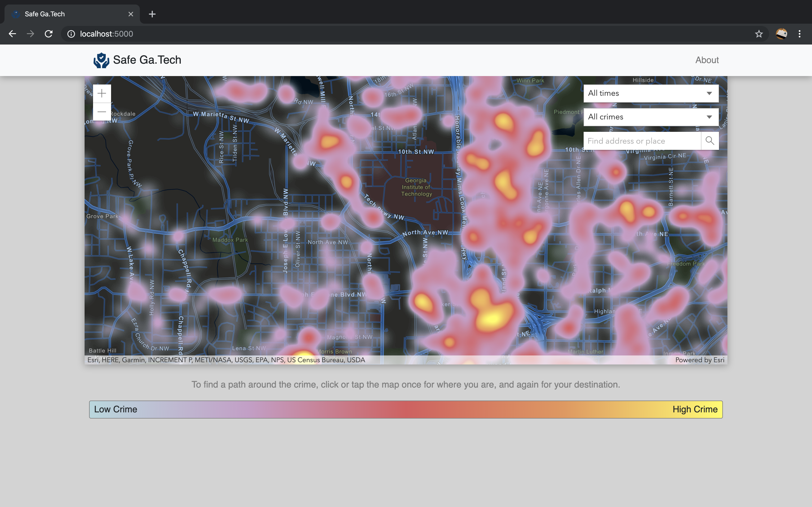Click the Safe Ga.Tech title link
Screen dimensions: 812x507
[x=147, y=60]
